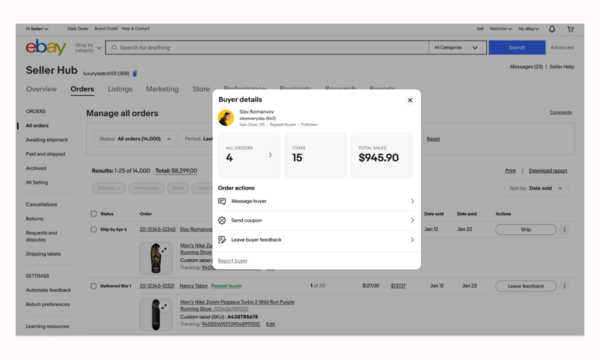Open the All Categories dropdown
The image size is (600, 360).
coord(457,47)
